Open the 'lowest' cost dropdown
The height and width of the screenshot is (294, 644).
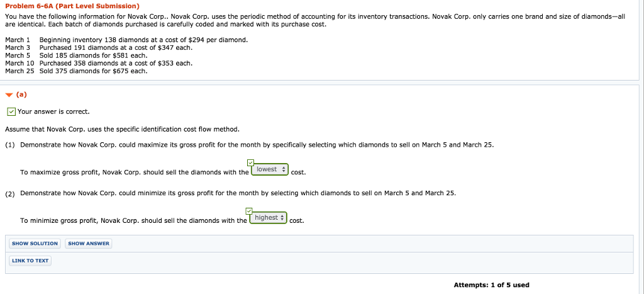[x=270, y=170]
